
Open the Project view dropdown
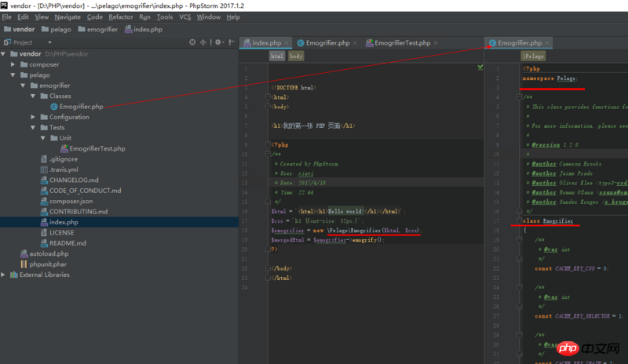[49, 42]
